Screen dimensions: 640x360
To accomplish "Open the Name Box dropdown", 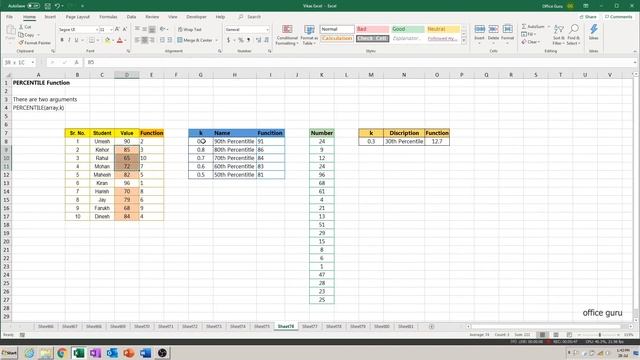I will coord(33,62).
